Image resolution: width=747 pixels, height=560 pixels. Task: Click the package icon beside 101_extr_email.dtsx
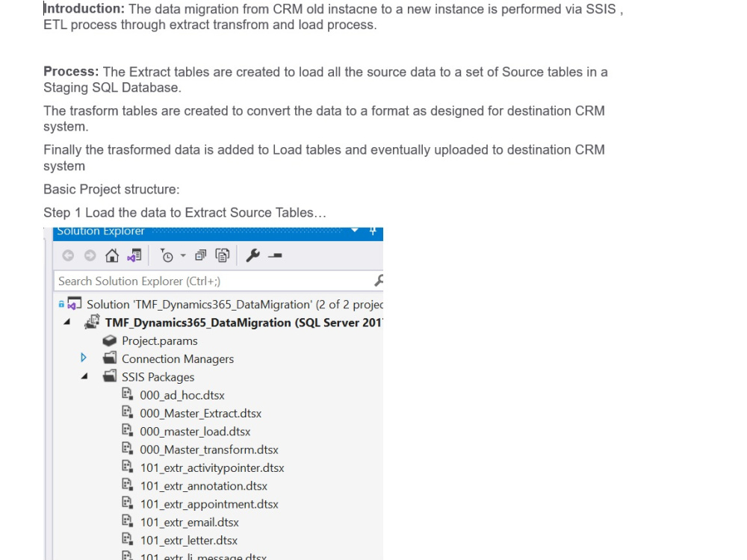click(128, 521)
